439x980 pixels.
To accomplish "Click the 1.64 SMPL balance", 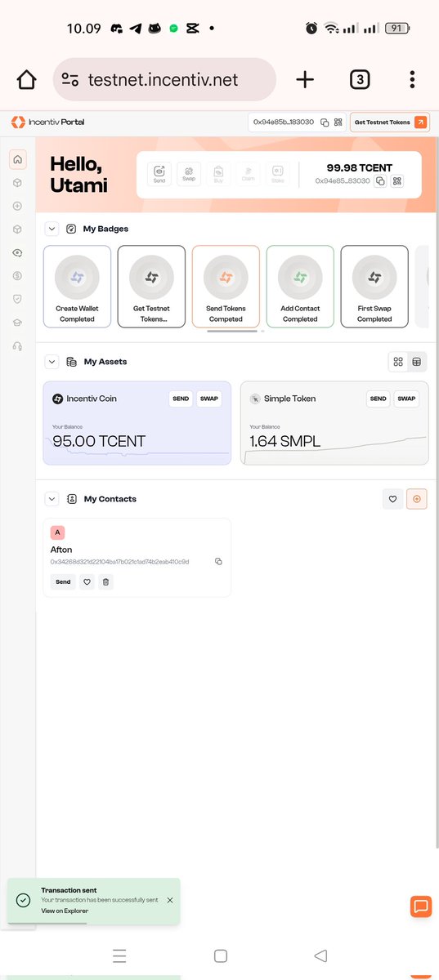I will pos(285,442).
